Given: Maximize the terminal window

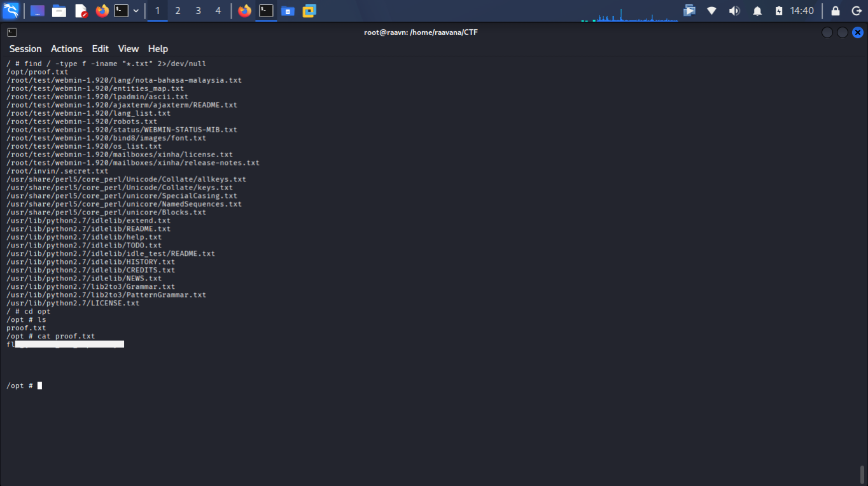Looking at the screenshot, I should [843, 32].
